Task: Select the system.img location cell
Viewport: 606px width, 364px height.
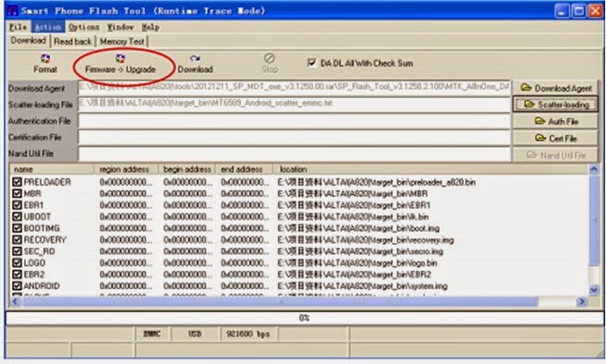Action: pos(362,286)
